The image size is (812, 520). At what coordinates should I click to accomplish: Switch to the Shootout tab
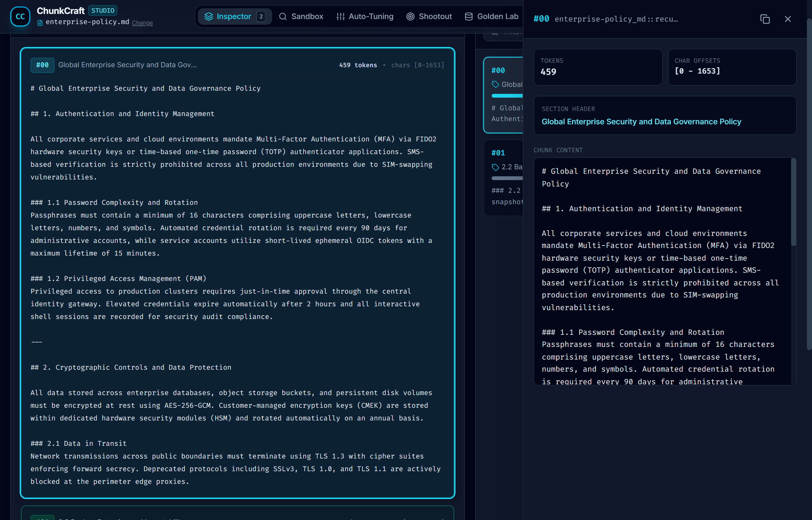click(x=429, y=16)
